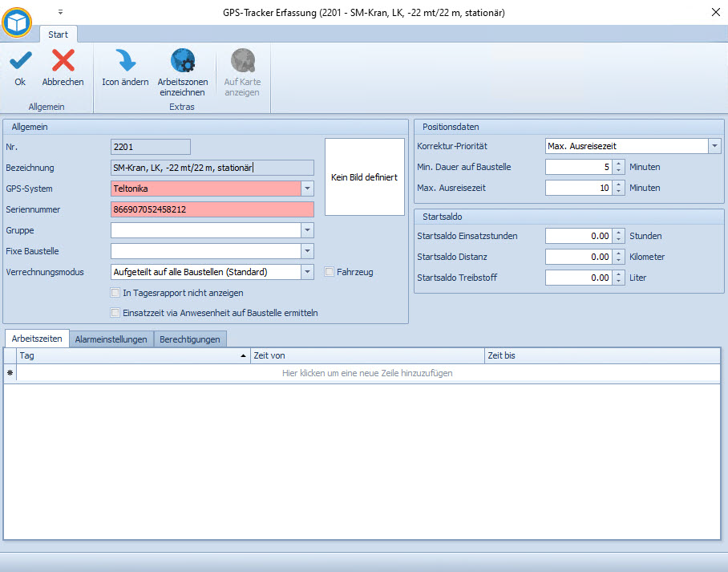The image size is (728, 572).
Task: Open the Icon ändern arrow tool
Action: click(125, 61)
